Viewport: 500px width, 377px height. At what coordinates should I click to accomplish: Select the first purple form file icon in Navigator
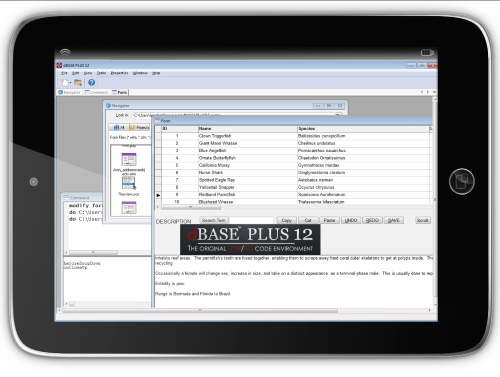pyautogui.click(x=129, y=159)
